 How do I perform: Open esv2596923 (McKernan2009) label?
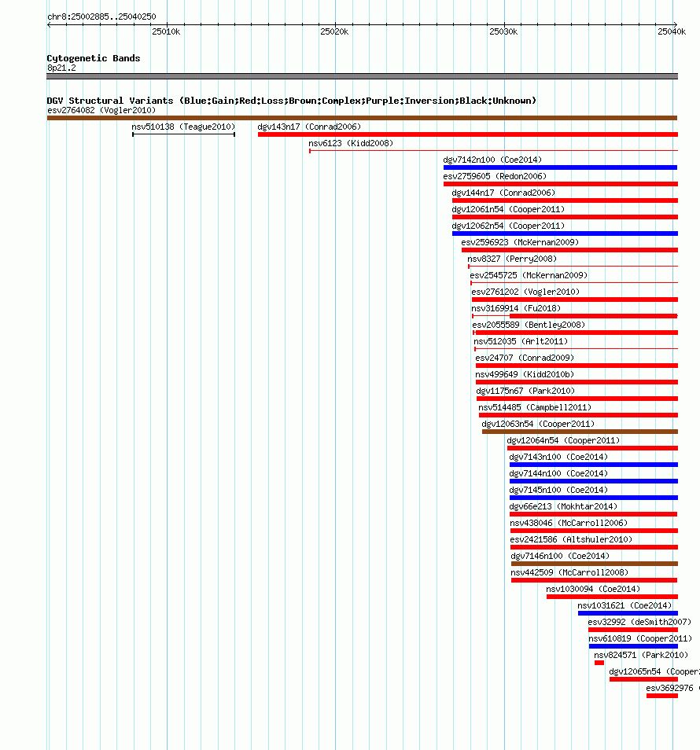coord(520,242)
